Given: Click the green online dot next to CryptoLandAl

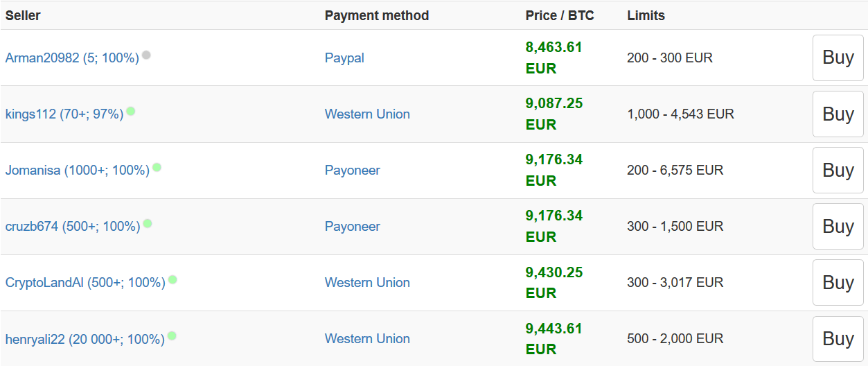Looking at the screenshot, I should pyautogui.click(x=172, y=279).
